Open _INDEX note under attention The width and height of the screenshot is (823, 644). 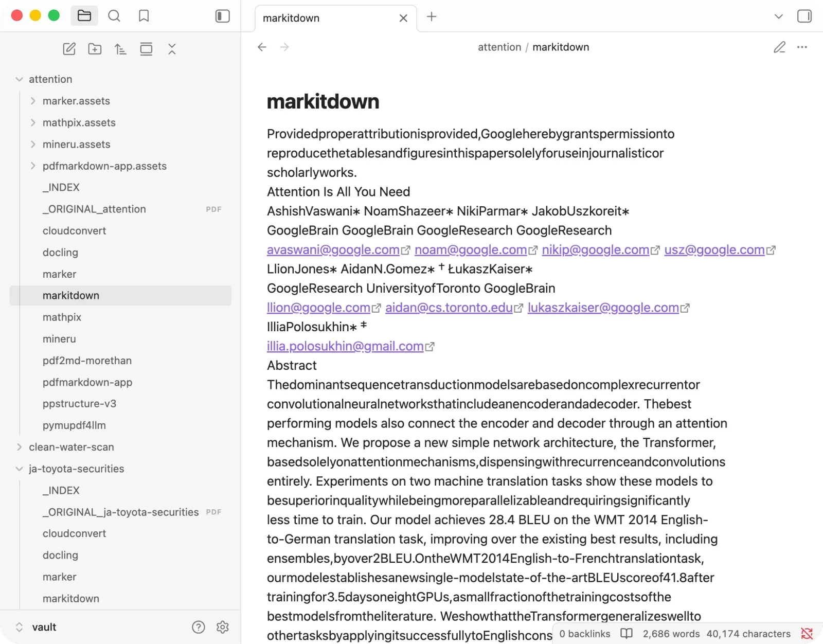coord(120,187)
